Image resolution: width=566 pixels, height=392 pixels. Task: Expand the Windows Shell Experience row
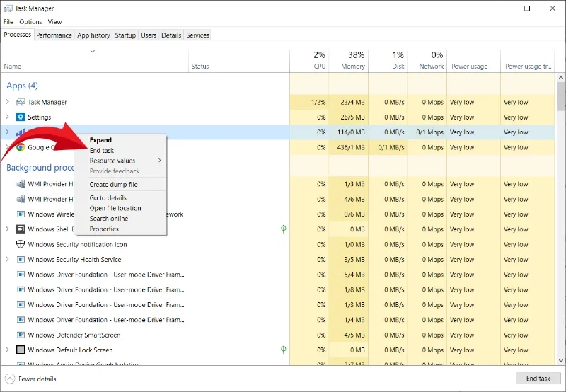pos(7,229)
